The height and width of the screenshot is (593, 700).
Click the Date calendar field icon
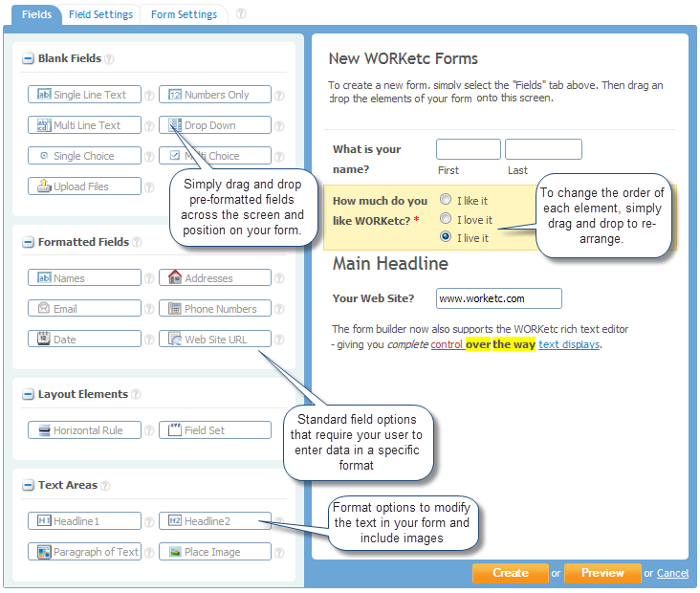pos(44,340)
